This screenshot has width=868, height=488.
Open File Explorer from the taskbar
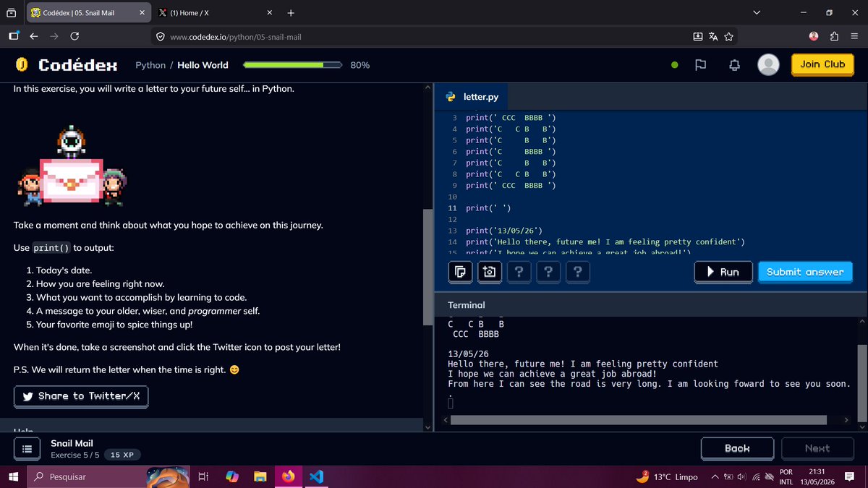tap(260, 476)
